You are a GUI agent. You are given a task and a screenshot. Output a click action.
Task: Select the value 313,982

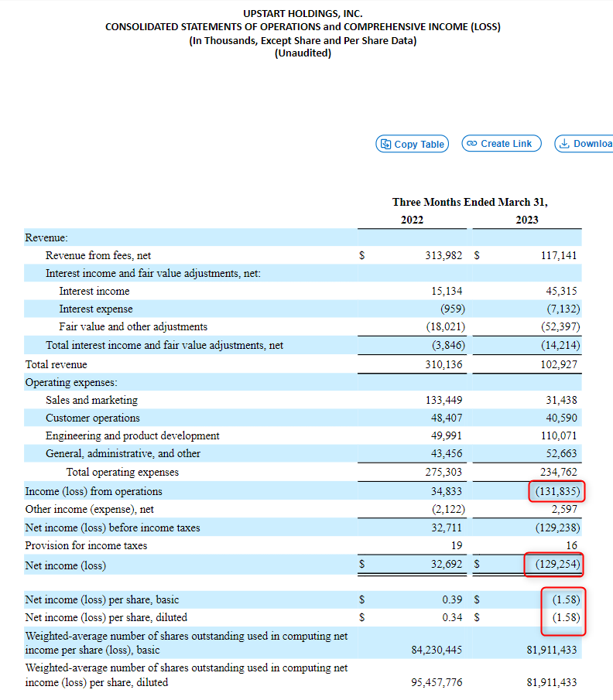443,255
